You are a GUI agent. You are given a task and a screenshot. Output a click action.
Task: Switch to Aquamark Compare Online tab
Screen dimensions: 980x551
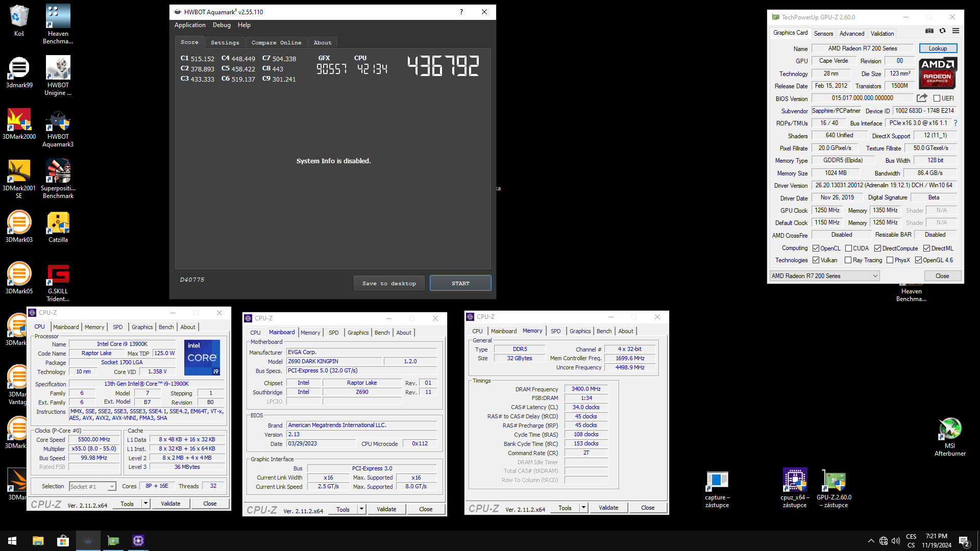276,42
